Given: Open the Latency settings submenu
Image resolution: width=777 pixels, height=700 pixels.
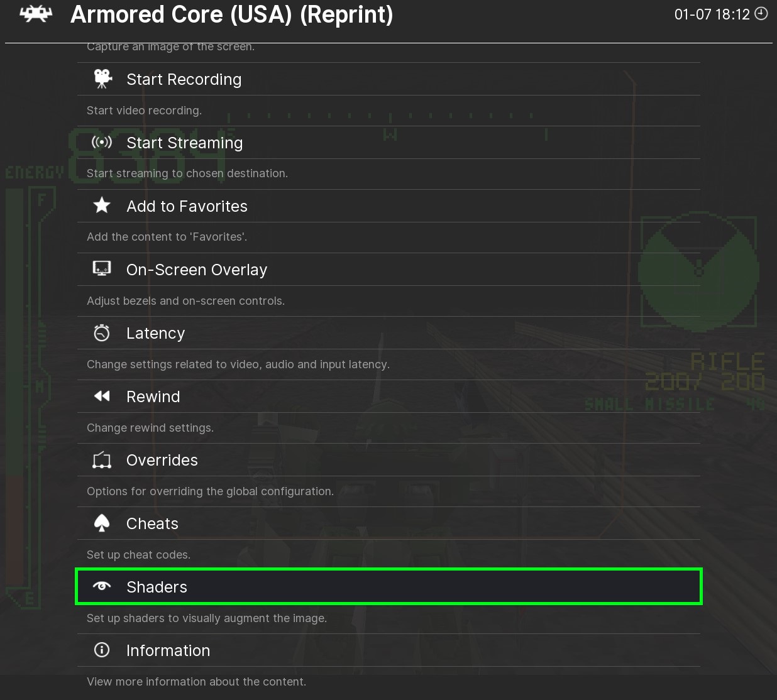Looking at the screenshot, I should 155,333.
